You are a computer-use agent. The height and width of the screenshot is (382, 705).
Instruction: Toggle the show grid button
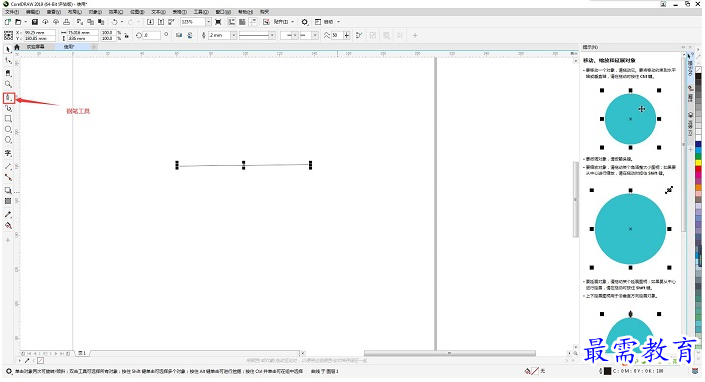(242, 22)
